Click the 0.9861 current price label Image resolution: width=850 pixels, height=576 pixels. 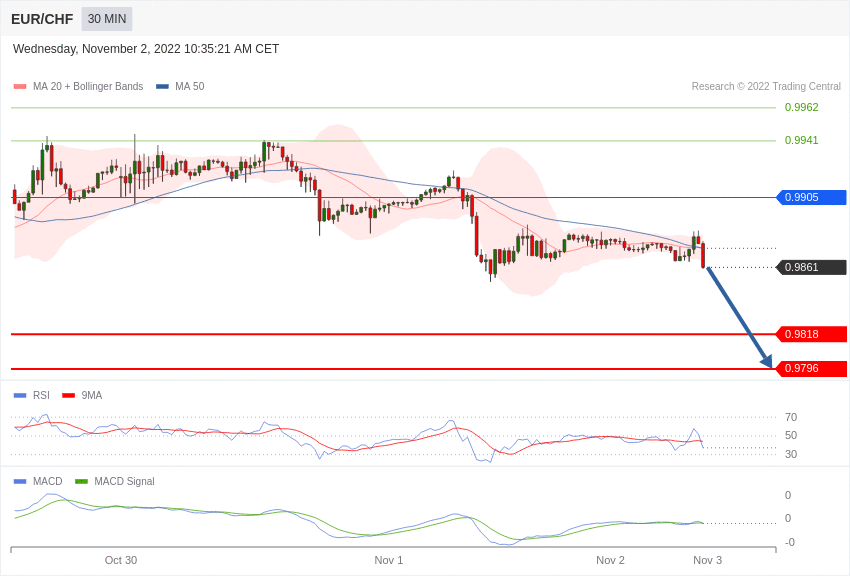(811, 267)
